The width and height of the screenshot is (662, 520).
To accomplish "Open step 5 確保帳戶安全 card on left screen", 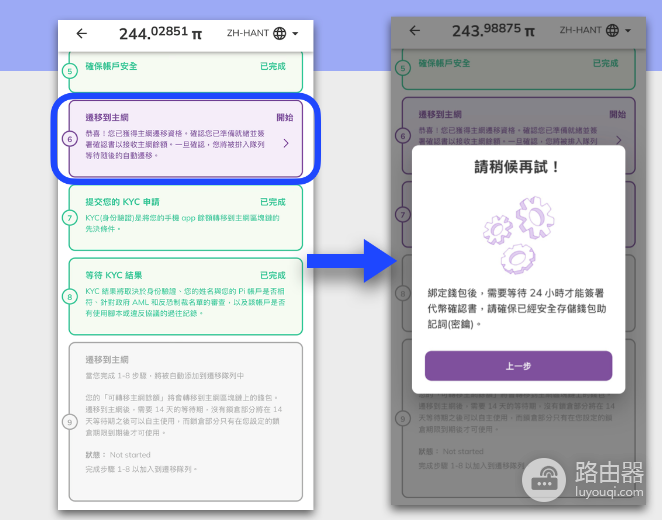I will point(186,72).
